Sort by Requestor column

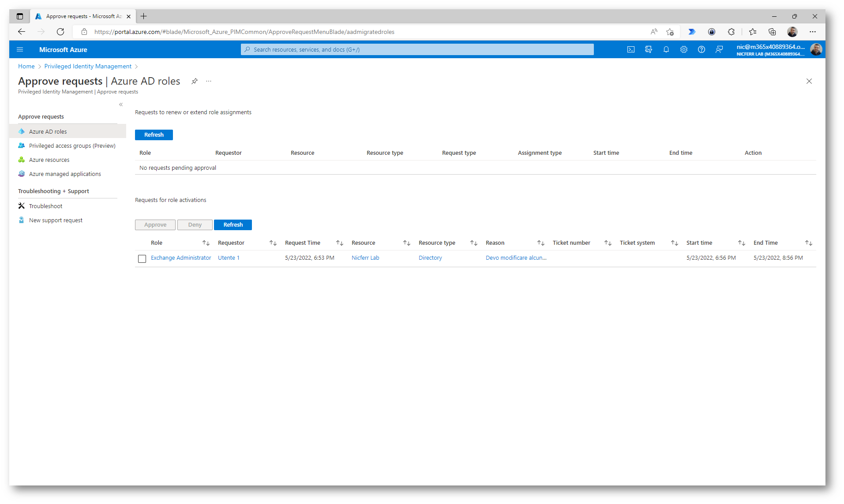pos(273,243)
